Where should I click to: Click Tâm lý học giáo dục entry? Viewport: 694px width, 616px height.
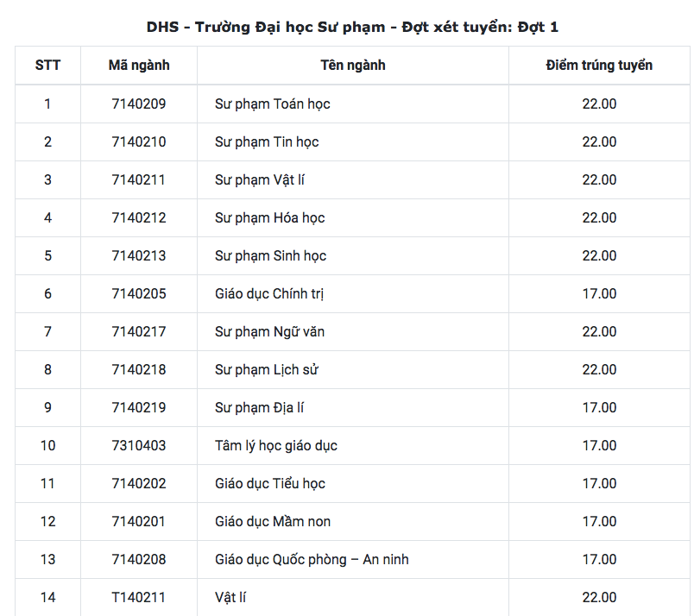pos(276,445)
